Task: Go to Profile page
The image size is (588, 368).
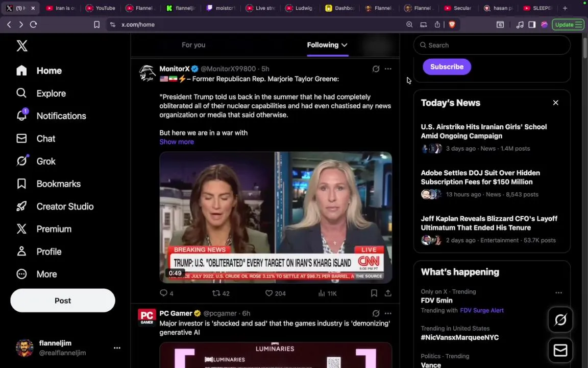Action: (39, 251)
